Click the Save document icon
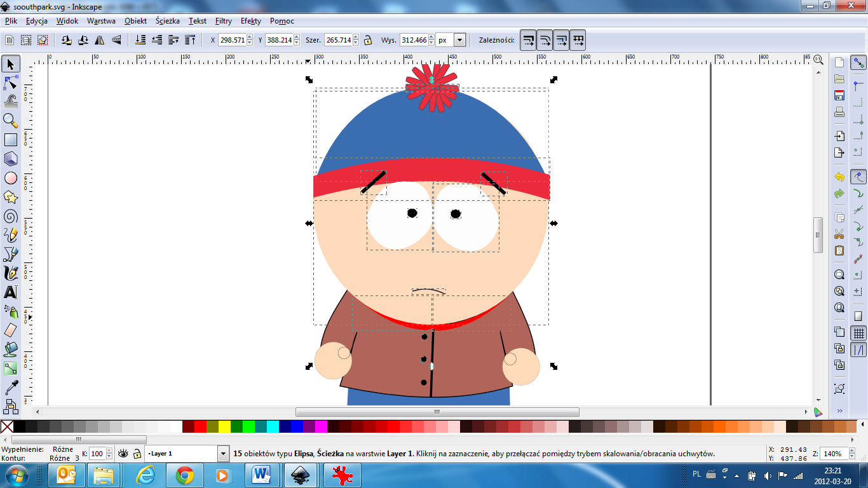The width and height of the screenshot is (868, 488). tap(839, 96)
